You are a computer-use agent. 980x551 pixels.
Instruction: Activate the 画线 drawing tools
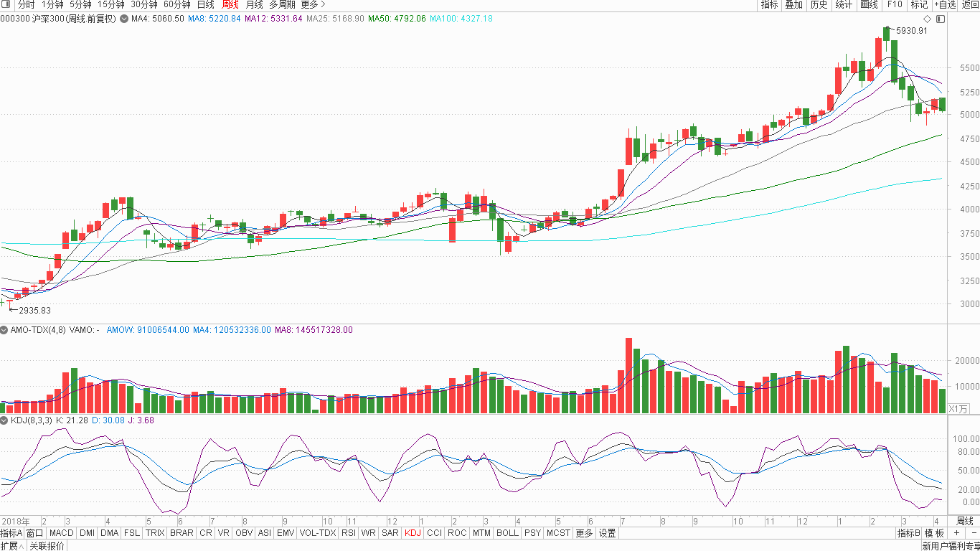(x=869, y=4)
